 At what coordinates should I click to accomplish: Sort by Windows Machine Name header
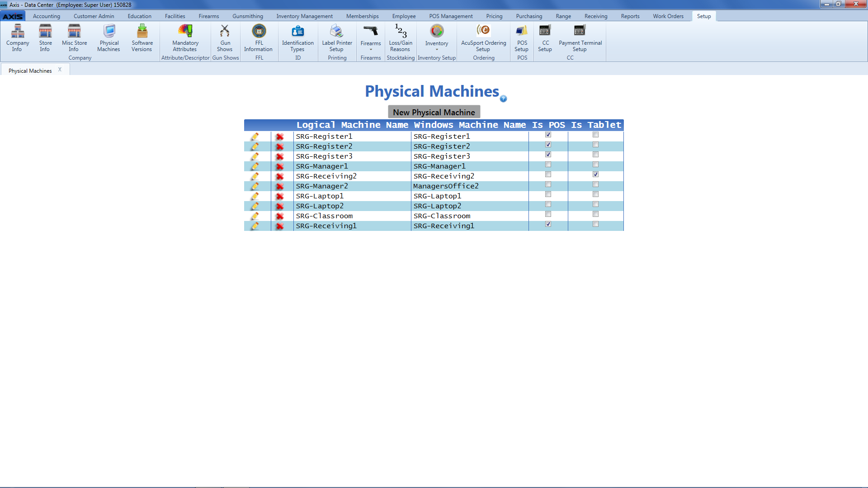pos(470,125)
